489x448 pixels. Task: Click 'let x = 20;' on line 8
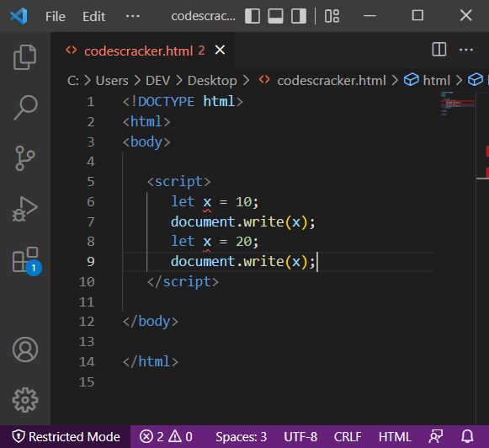(x=215, y=242)
